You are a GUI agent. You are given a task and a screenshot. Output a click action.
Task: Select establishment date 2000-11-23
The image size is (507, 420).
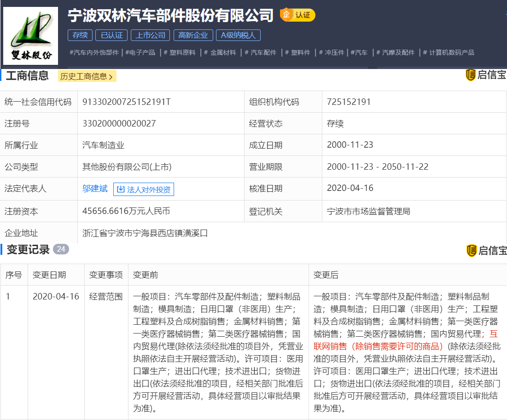[x=350, y=145]
